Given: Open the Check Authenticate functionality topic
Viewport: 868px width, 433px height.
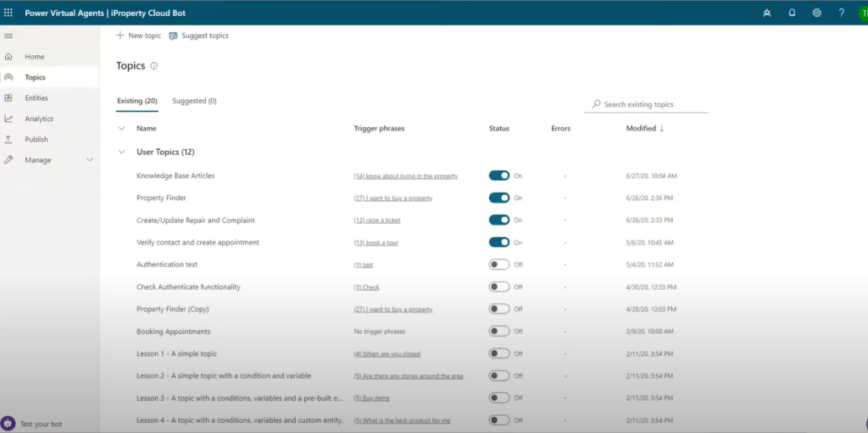Looking at the screenshot, I should pos(188,286).
